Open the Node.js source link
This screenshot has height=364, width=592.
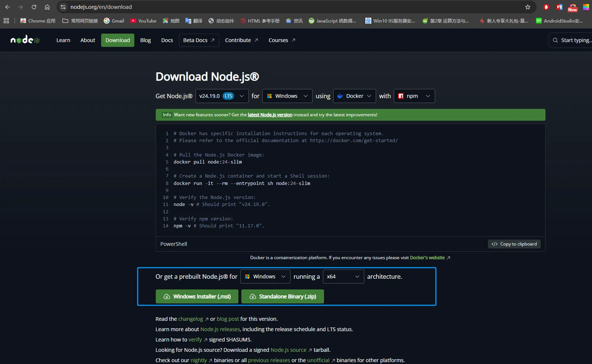point(289,350)
